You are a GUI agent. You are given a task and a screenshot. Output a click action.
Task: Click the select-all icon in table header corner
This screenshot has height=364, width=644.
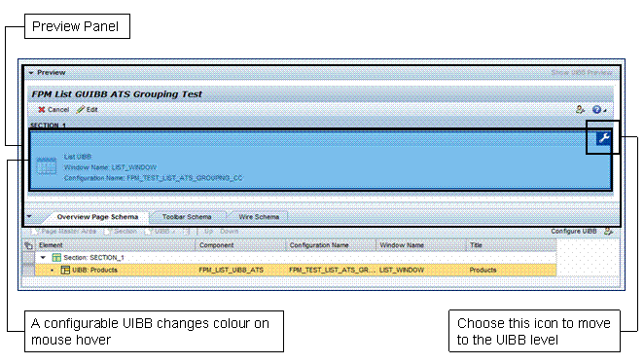click(28, 245)
